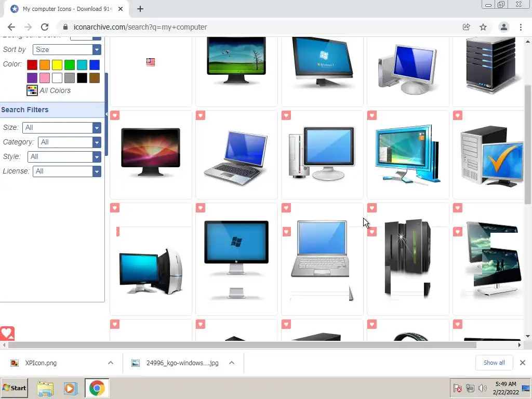Open the Vista-style cyan monitor icon

point(407,154)
